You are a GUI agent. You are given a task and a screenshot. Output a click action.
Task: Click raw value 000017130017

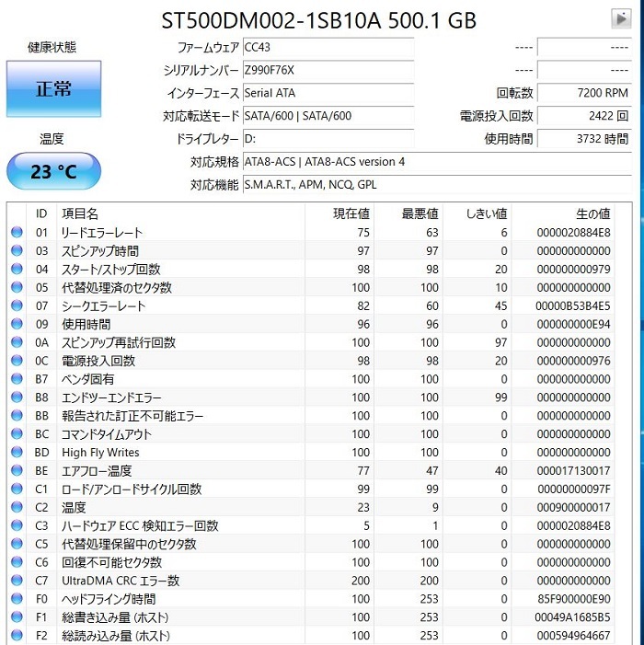point(573,471)
